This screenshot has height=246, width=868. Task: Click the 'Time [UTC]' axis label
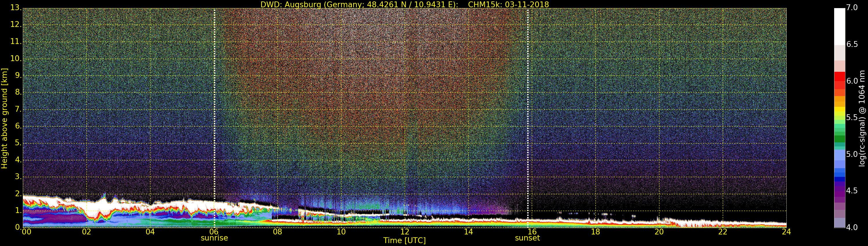click(x=404, y=241)
